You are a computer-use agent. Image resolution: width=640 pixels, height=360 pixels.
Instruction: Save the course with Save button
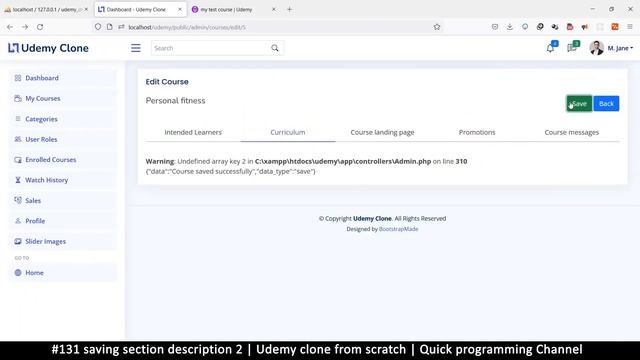[579, 104]
